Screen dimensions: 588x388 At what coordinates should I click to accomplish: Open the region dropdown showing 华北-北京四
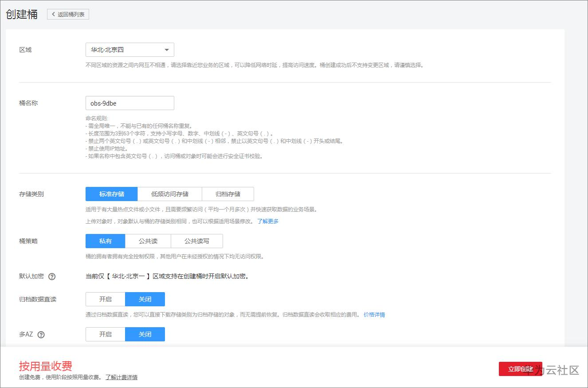coord(129,49)
